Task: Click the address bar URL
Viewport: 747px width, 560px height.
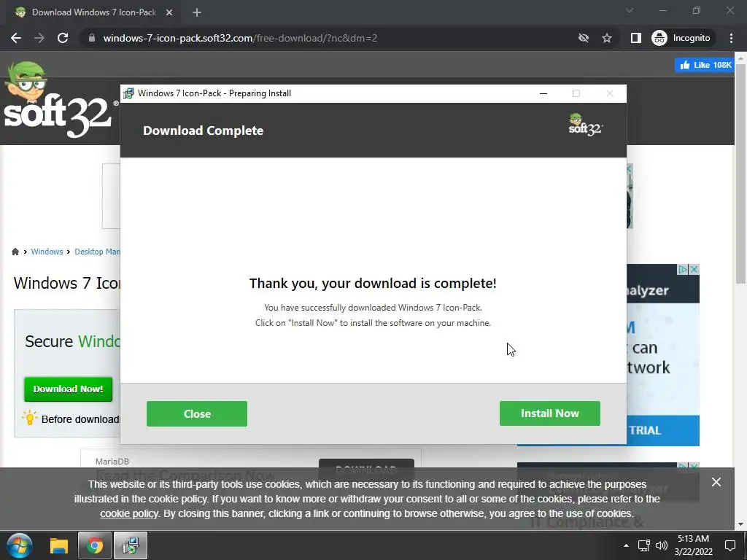Action: (240, 38)
